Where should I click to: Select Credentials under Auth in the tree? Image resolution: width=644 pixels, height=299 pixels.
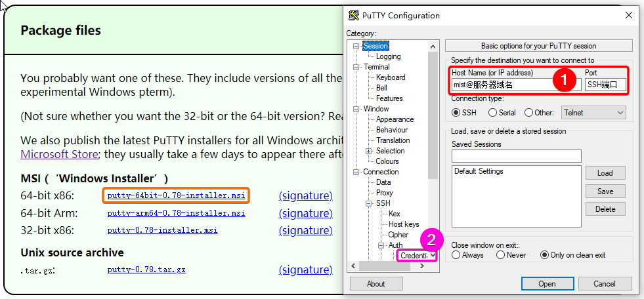click(x=415, y=256)
